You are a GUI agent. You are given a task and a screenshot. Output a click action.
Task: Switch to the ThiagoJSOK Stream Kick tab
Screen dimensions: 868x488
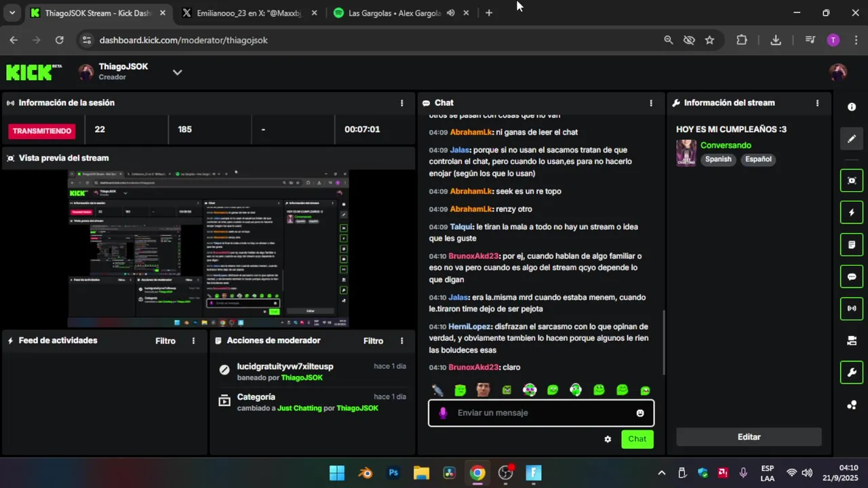coord(98,13)
